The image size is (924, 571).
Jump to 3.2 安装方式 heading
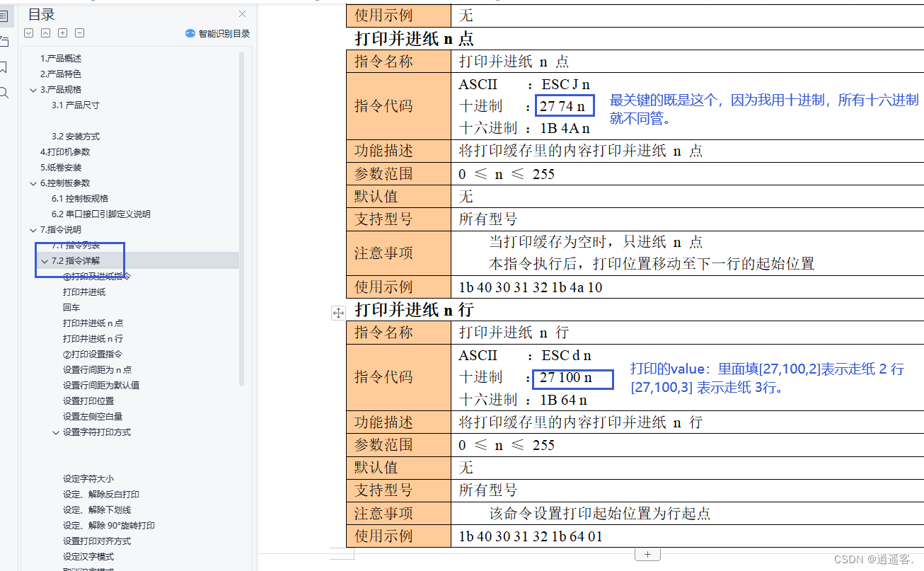76,137
